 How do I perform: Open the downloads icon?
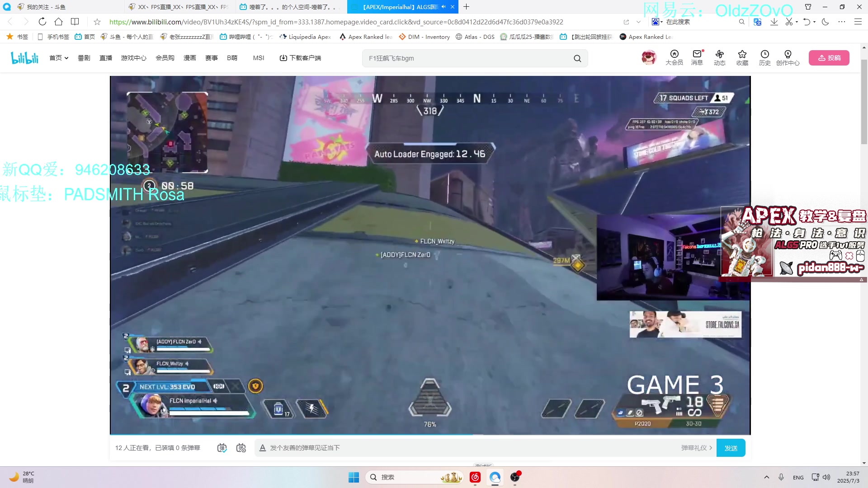[x=774, y=22]
